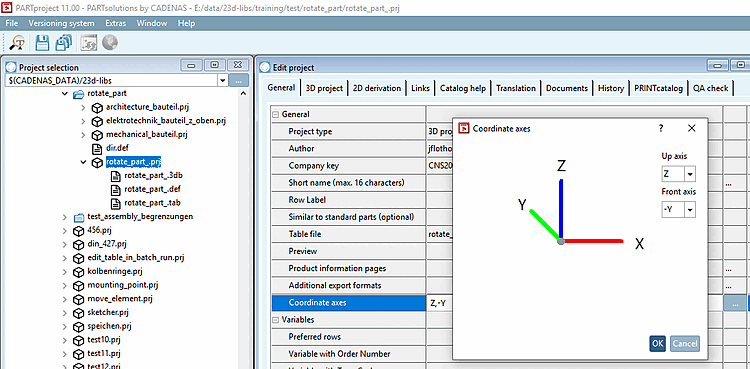
Task: Click the save project toolbar icon
Action: (43, 43)
